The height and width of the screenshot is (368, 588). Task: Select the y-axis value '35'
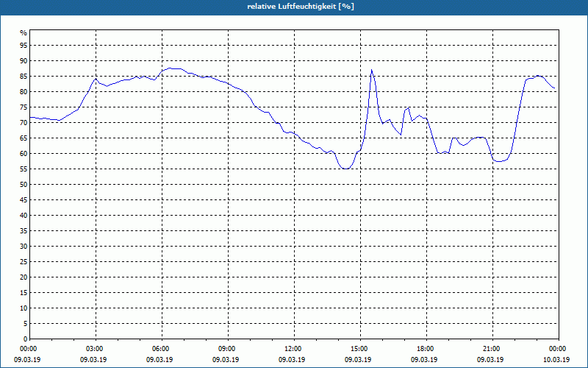(x=24, y=231)
